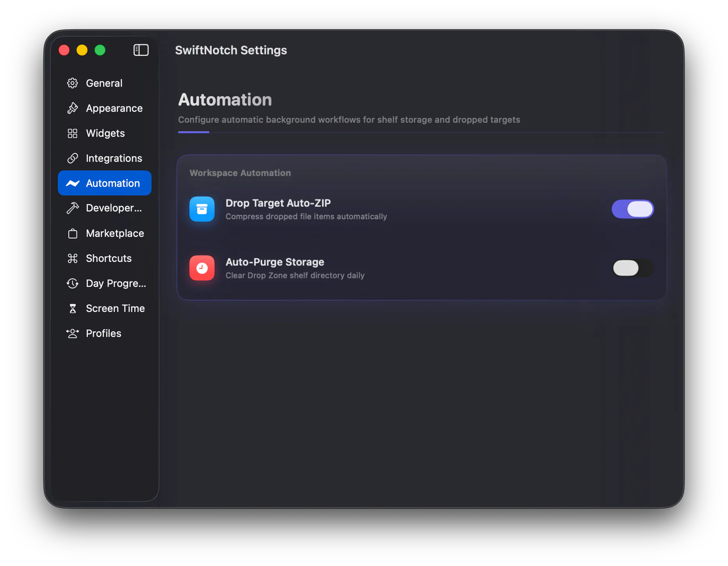Click the Drop Target Auto-ZIP title
The width and height of the screenshot is (728, 566).
click(278, 203)
